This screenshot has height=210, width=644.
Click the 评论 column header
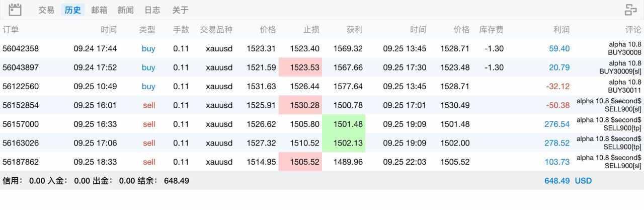pos(633,30)
